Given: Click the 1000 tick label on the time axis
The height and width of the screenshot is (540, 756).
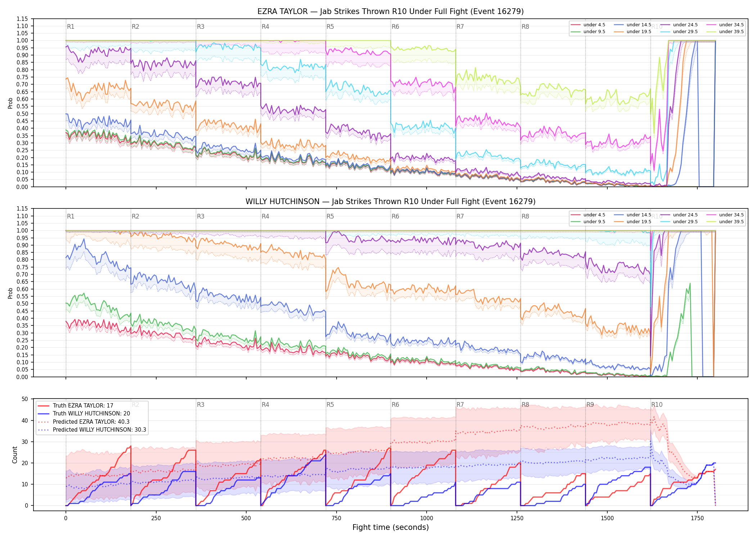Looking at the screenshot, I should [x=427, y=518].
